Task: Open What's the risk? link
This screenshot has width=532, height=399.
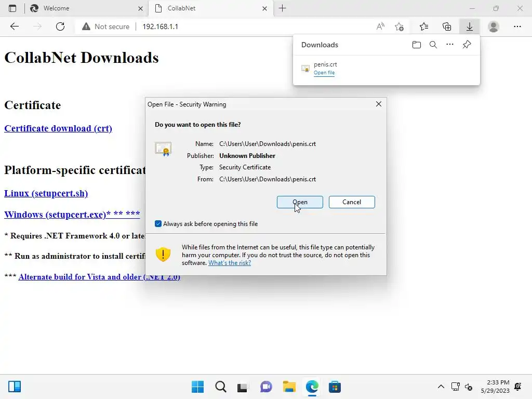Action: click(x=230, y=263)
